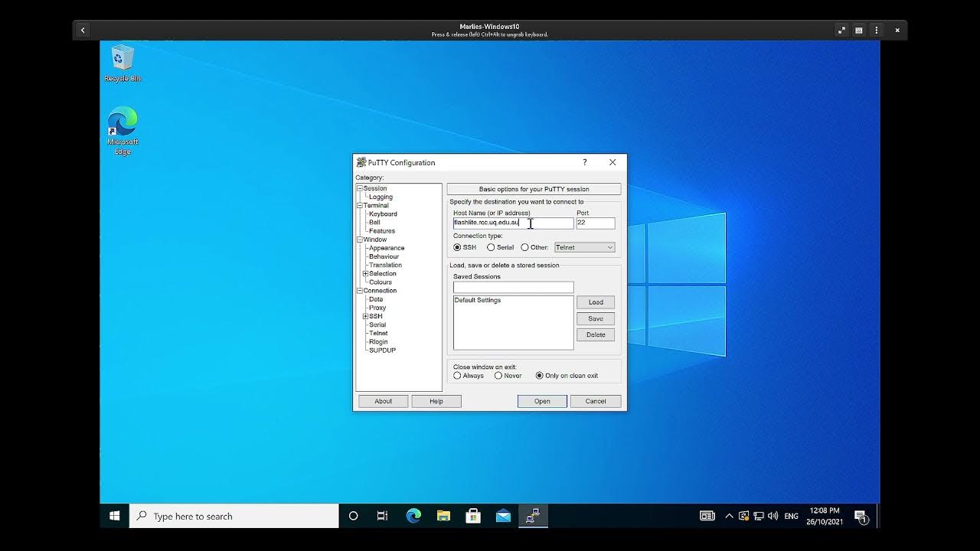Viewport: 980px width, 551px height.
Task: Select the SSH connection type radio button
Action: 457,247
